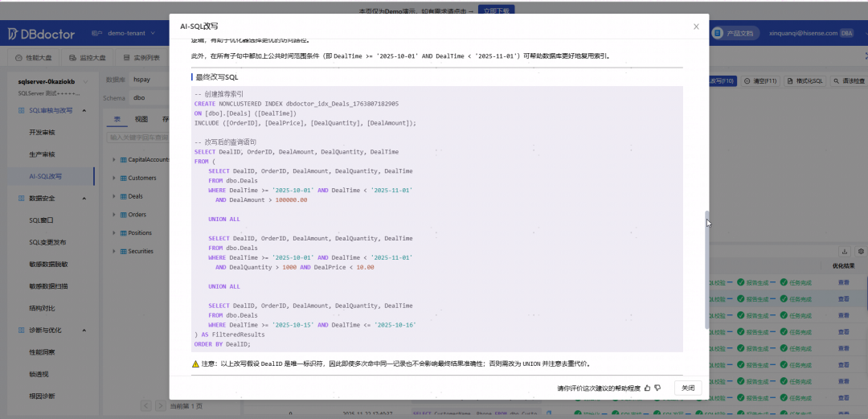The image size is (868, 419).
Task: Click the 语法检查 syntax check button
Action: click(x=849, y=81)
